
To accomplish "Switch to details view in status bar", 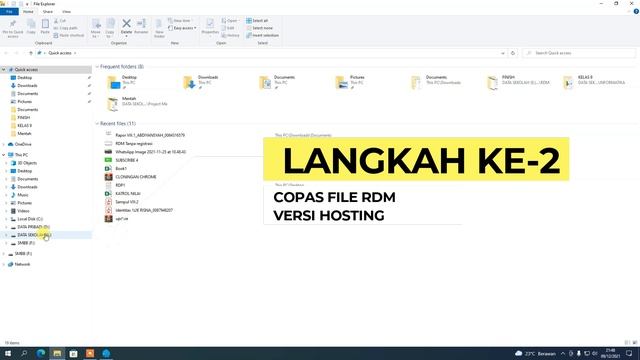I will click(627, 343).
